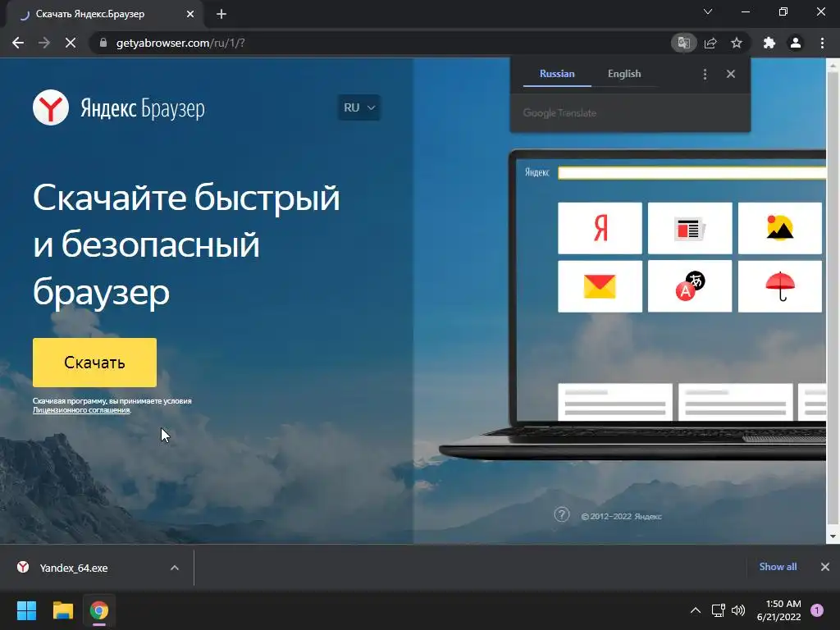
Task: Click the help question mark icon
Action: point(561,515)
